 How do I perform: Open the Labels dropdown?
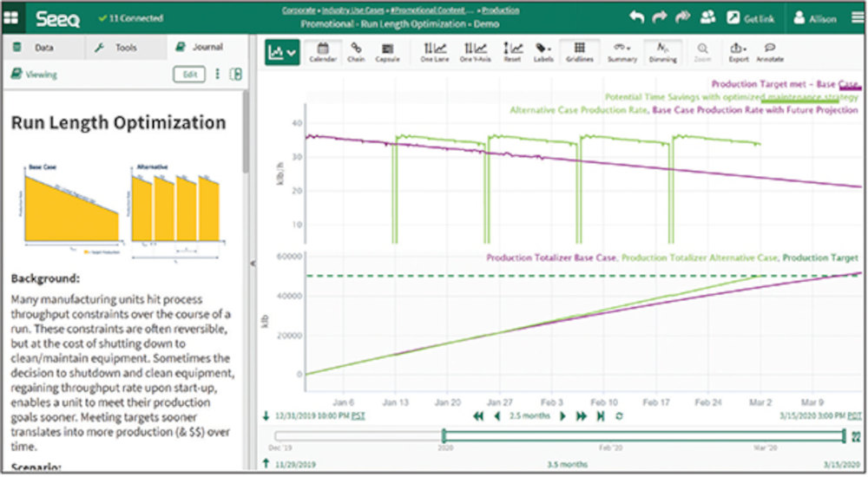point(543,52)
